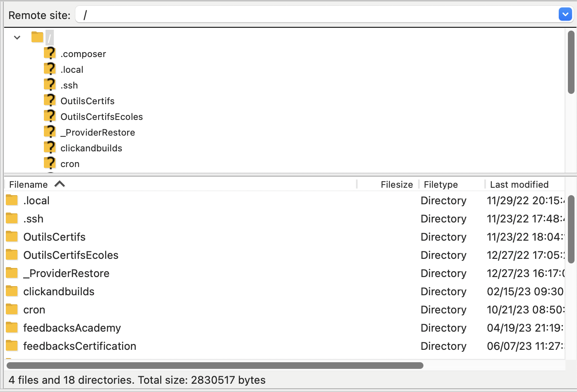Click the .ssh folder icon in the tree
The height and width of the screenshot is (392, 577).
49,84
